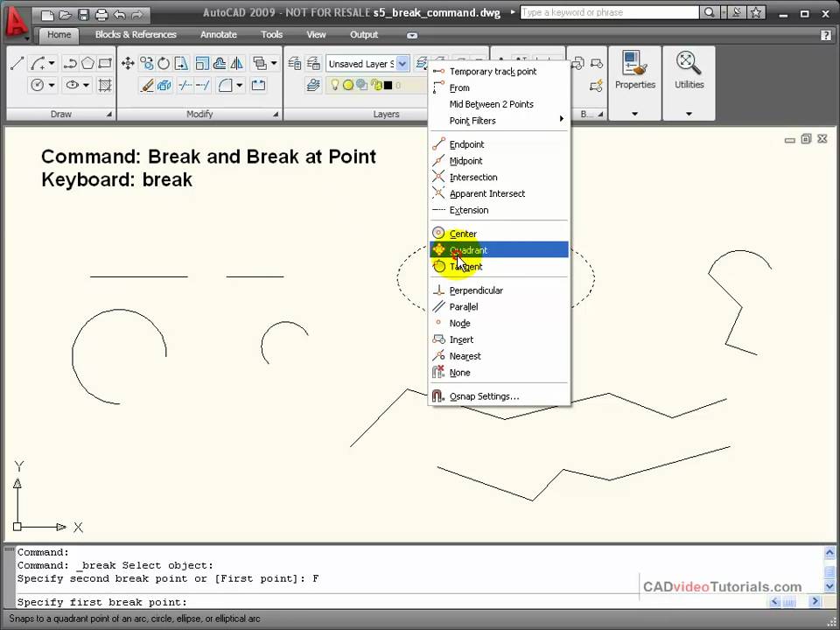840x630 pixels.
Task: Select the Offset tool icon
Action: [219, 64]
